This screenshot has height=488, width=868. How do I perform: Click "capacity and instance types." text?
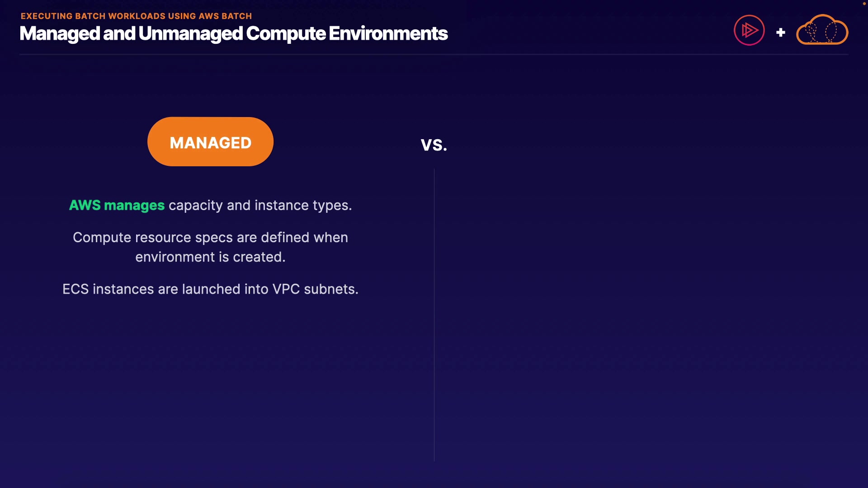tap(260, 206)
